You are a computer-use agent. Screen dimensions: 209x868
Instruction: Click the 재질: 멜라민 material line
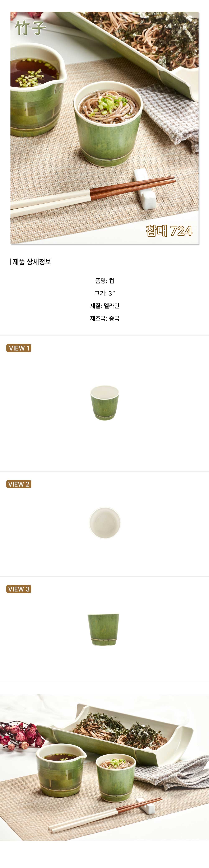[x=104, y=306]
